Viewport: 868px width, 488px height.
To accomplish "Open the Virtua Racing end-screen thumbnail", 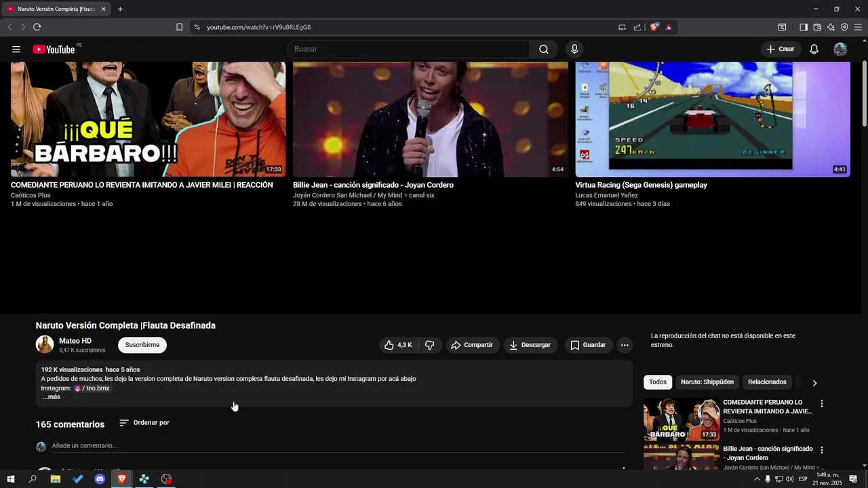I will coord(713,119).
